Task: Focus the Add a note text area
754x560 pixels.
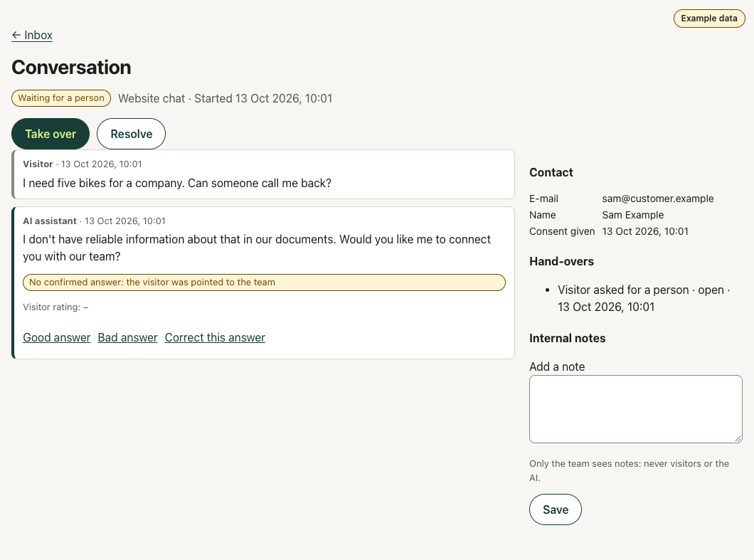Action: [636, 409]
